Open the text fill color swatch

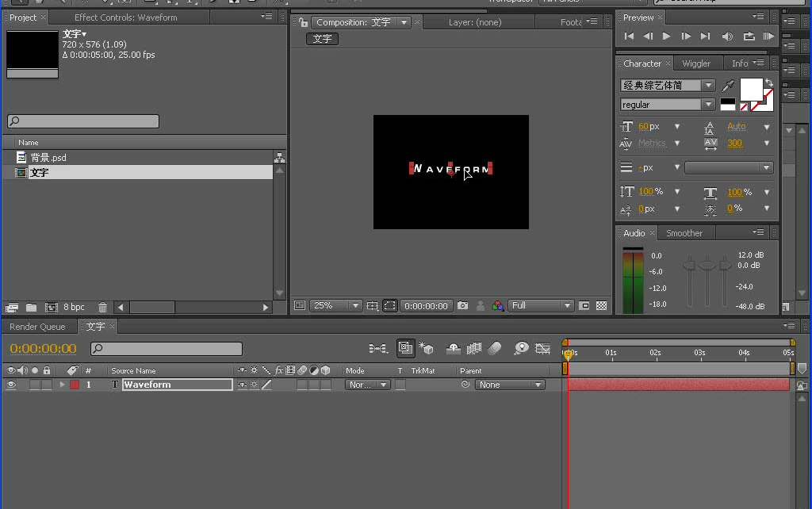(752, 90)
